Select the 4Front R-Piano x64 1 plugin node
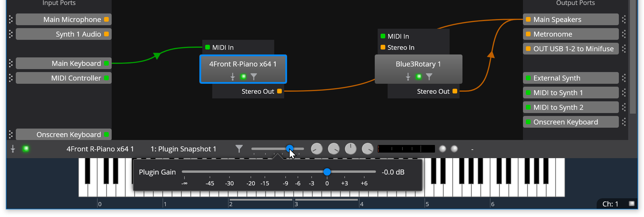Screen dimensions: 644x217 coord(243,69)
